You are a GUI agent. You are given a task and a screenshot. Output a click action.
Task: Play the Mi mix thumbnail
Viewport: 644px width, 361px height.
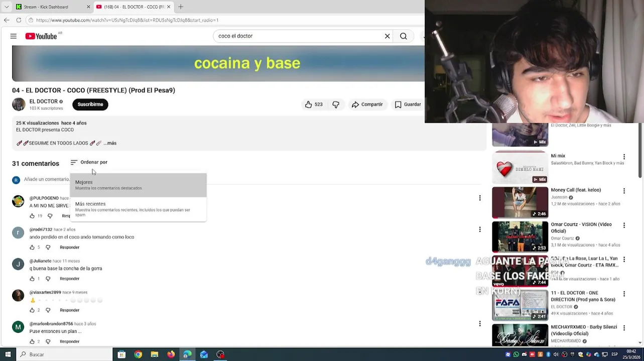(520, 168)
